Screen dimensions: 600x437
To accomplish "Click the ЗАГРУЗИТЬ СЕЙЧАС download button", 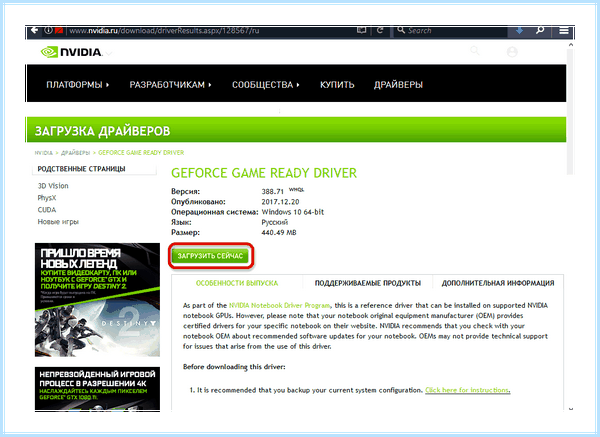I will (x=210, y=256).
